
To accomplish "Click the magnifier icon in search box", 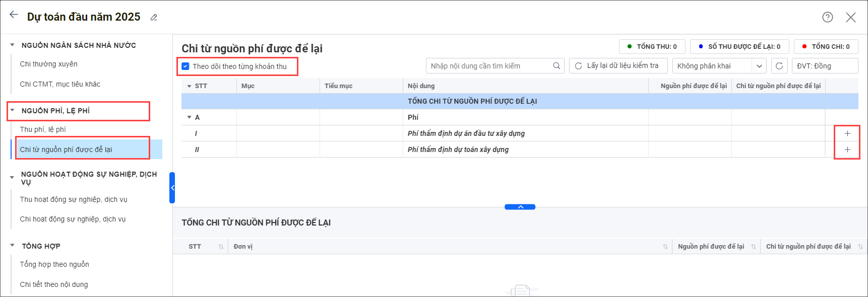I will [556, 66].
